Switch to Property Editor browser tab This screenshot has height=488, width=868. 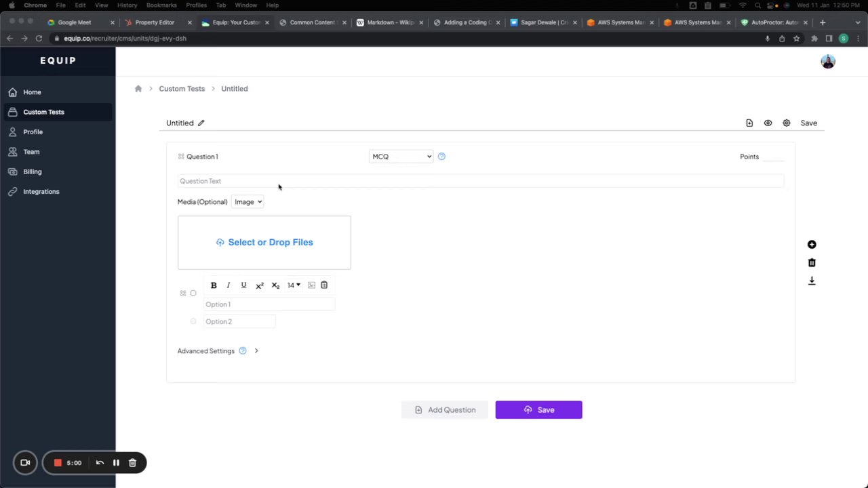(157, 22)
